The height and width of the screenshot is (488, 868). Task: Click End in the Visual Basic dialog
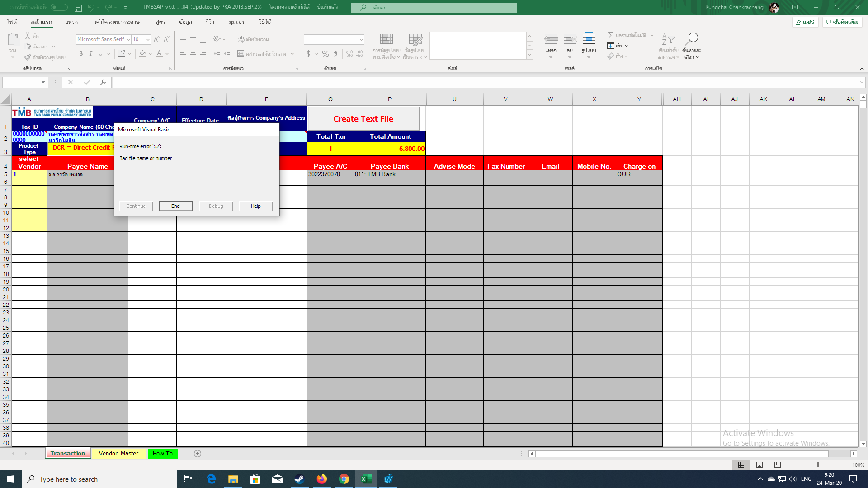click(x=175, y=206)
